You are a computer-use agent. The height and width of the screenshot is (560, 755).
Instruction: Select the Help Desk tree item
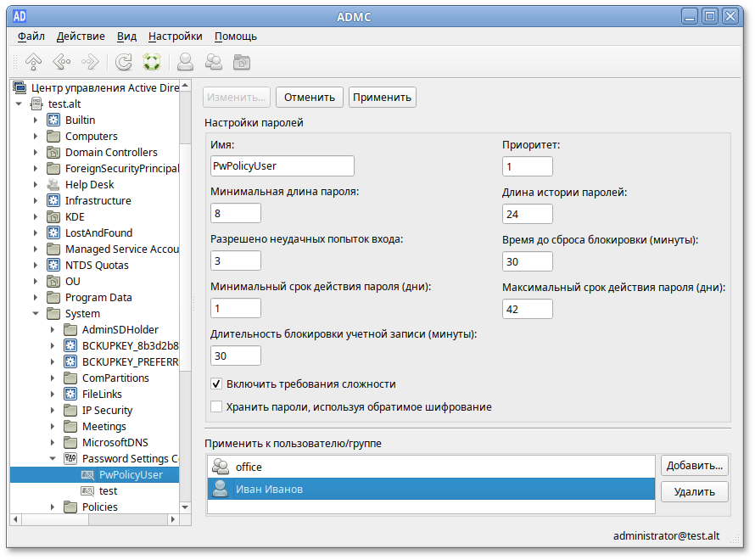click(x=89, y=185)
